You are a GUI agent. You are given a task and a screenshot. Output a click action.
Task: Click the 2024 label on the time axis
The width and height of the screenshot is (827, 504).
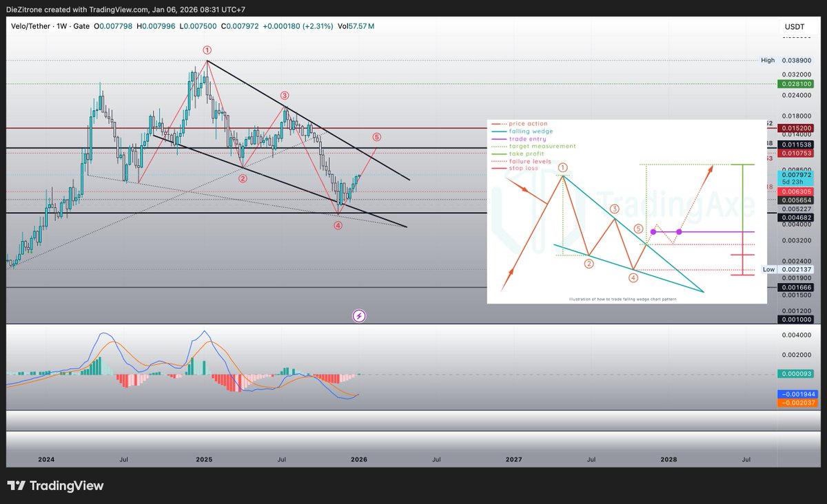pos(47,459)
